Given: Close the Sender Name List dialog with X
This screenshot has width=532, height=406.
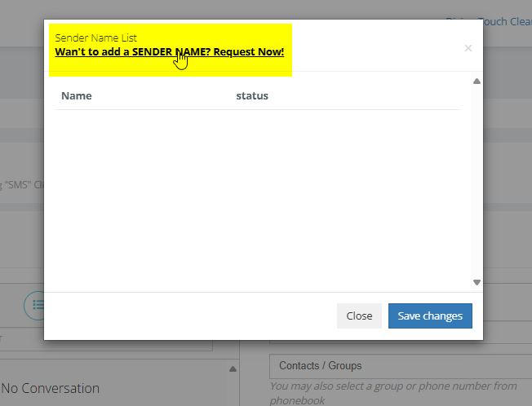Looking at the screenshot, I should [x=468, y=48].
